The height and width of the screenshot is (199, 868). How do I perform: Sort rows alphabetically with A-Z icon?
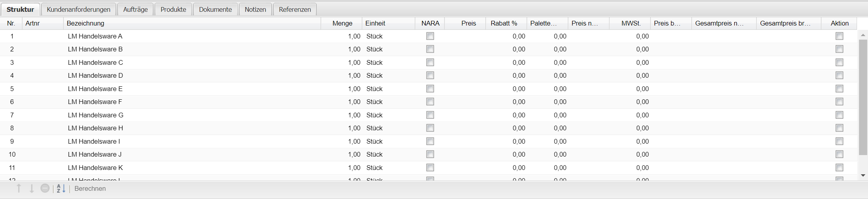61,188
